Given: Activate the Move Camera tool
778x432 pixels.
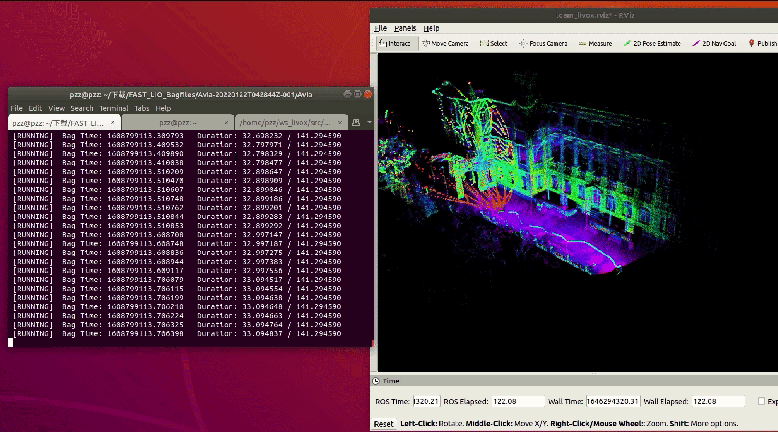Looking at the screenshot, I should [x=445, y=44].
